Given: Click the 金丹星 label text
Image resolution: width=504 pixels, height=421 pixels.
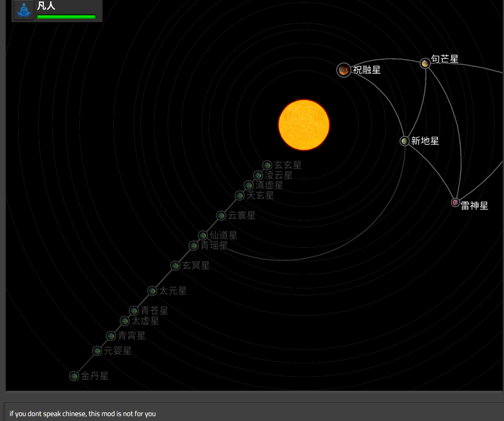Looking at the screenshot, I should point(94,376).
